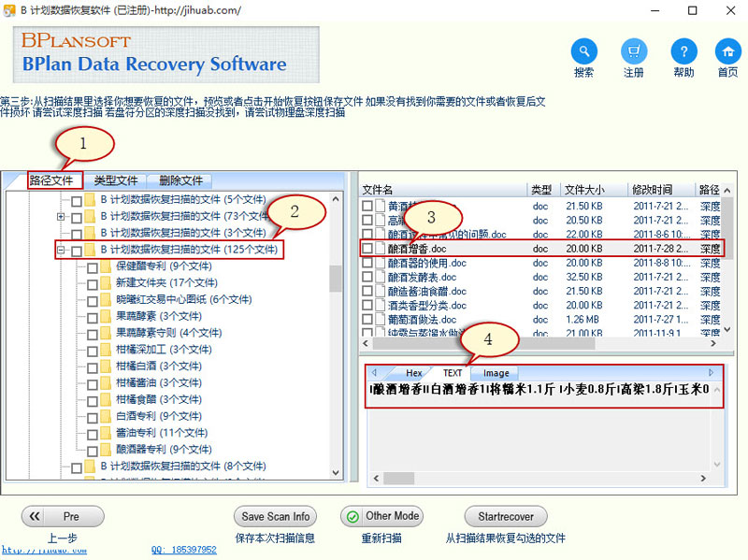This screenshot has width=748, height=560.
Task: Switch to the Hex preview tab
Action: click(413, 373)
